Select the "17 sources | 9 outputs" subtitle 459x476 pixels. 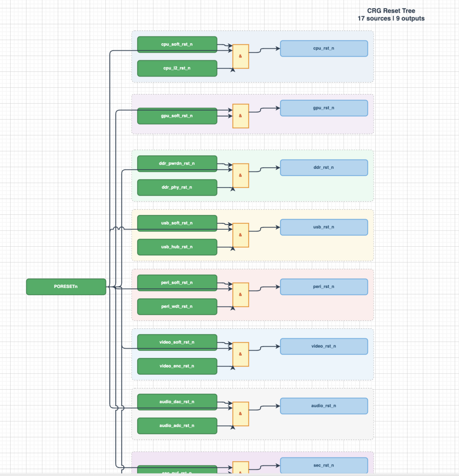click(x=391, y=19)
